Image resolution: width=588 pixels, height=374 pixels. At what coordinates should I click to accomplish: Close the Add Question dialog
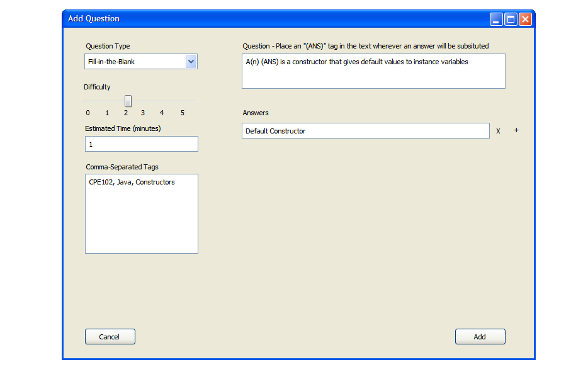click(525, 20)
